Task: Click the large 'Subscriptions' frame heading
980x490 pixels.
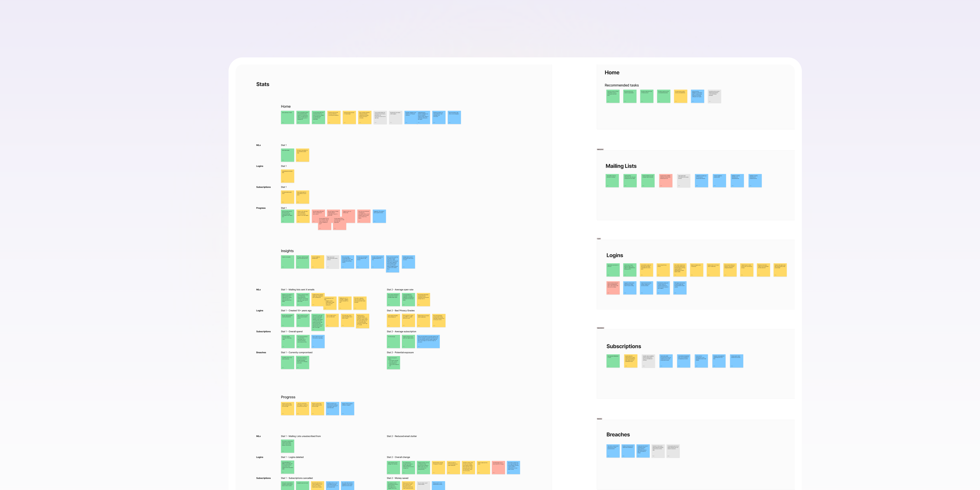Action: [624, 346]
